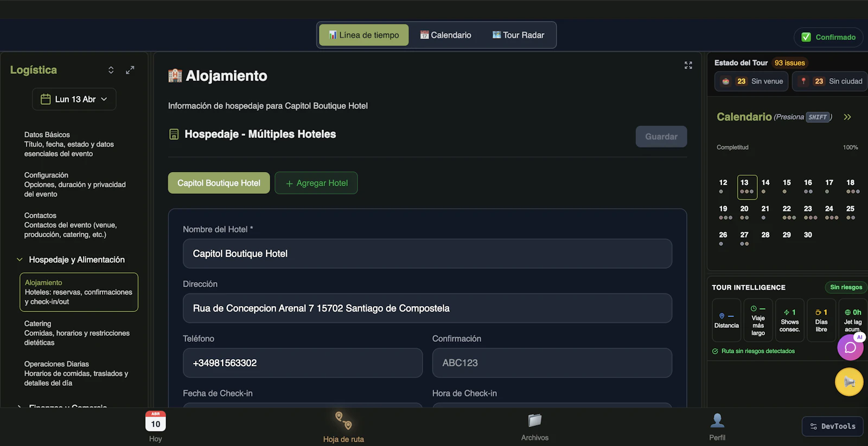Image resolution: width=868 pixels, height=446 pixels.
Task: Click the Días libre card
Action: (x=821, y=320)
